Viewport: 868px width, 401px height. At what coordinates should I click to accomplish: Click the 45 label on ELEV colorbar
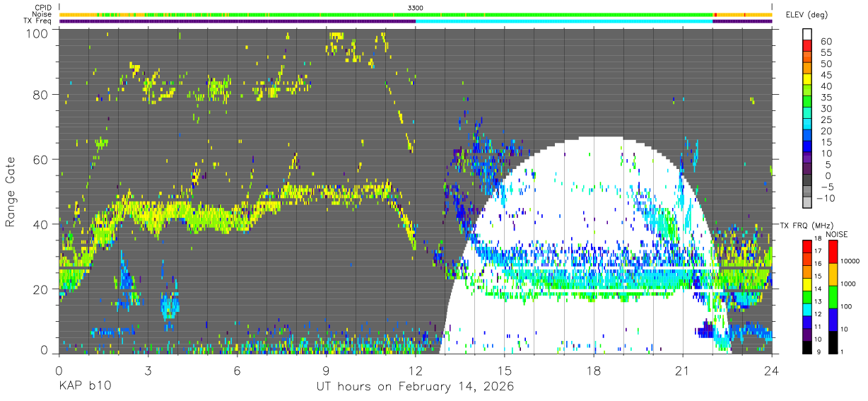[x=825, y=75]
